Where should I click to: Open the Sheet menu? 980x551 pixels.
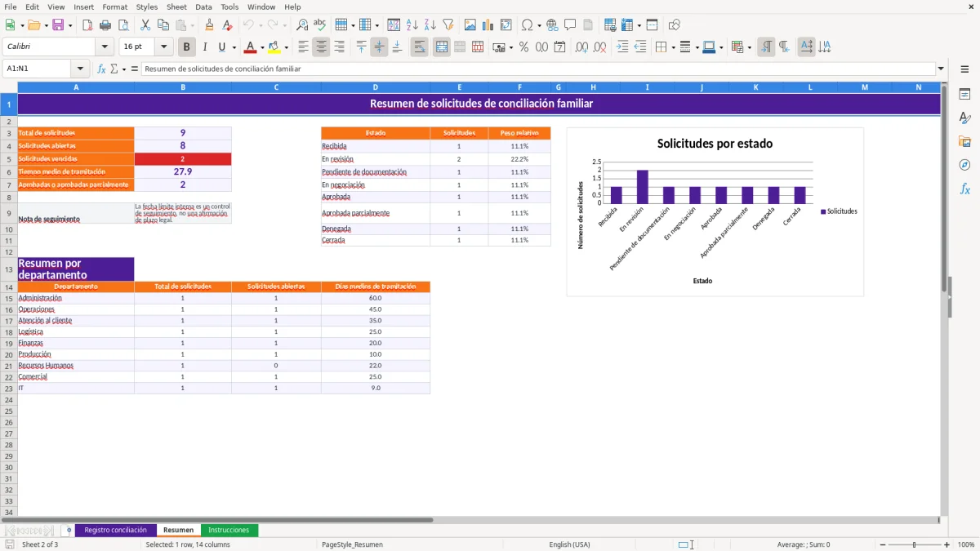(176, 7)
